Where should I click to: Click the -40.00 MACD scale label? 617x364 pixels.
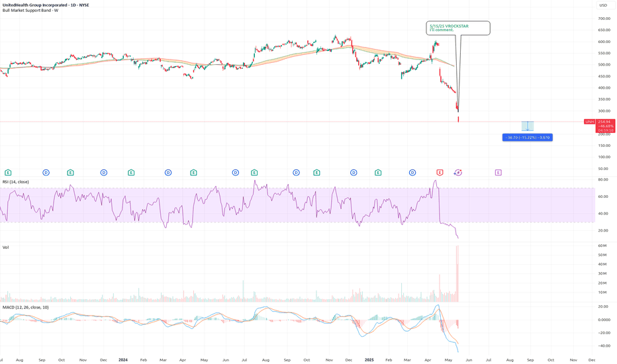click(604, 346)
